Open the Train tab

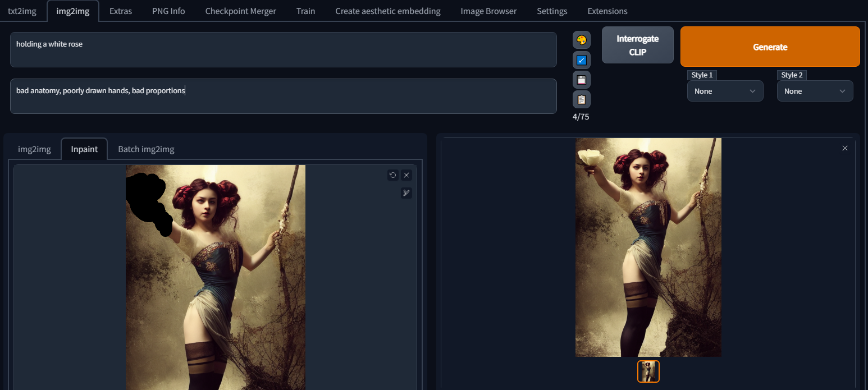(x=305, y=11)
